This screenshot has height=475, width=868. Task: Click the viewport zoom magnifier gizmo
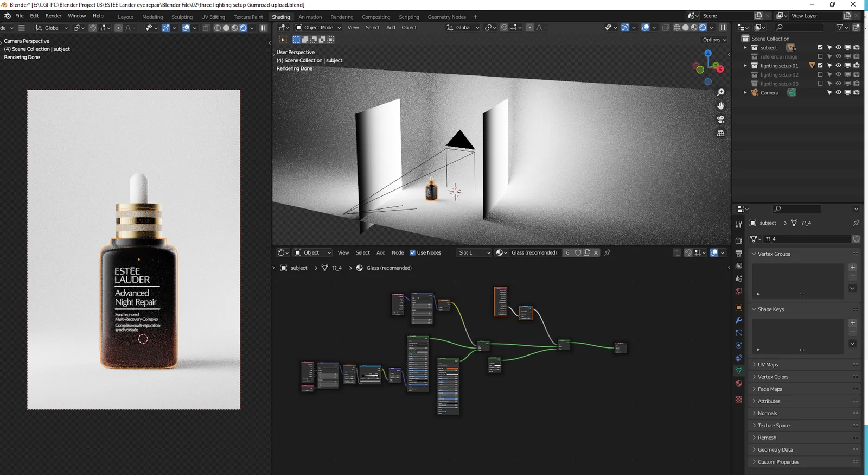(720, 93)
